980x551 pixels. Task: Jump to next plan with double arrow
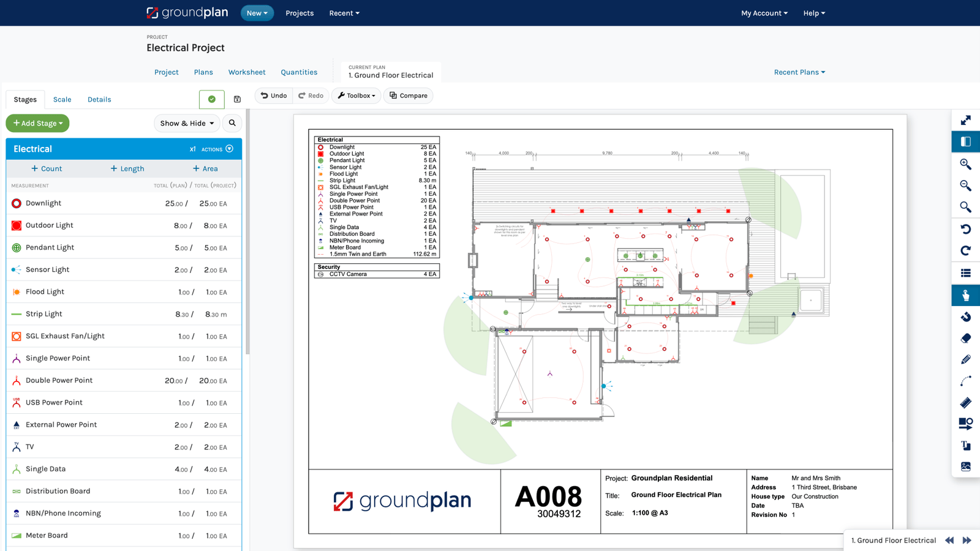(x=967, y=541)
